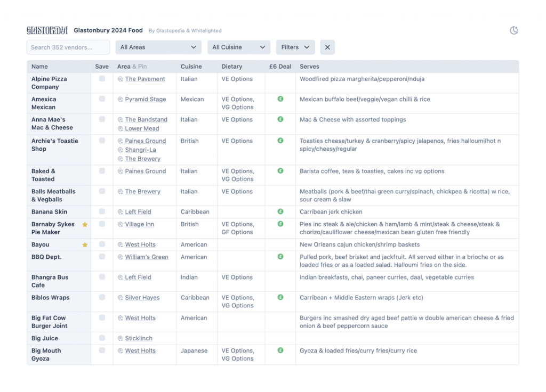
Task: Tick the Save checkbox for Anna Mae's Mac & Cheese
Action: (x=102, y=119)
